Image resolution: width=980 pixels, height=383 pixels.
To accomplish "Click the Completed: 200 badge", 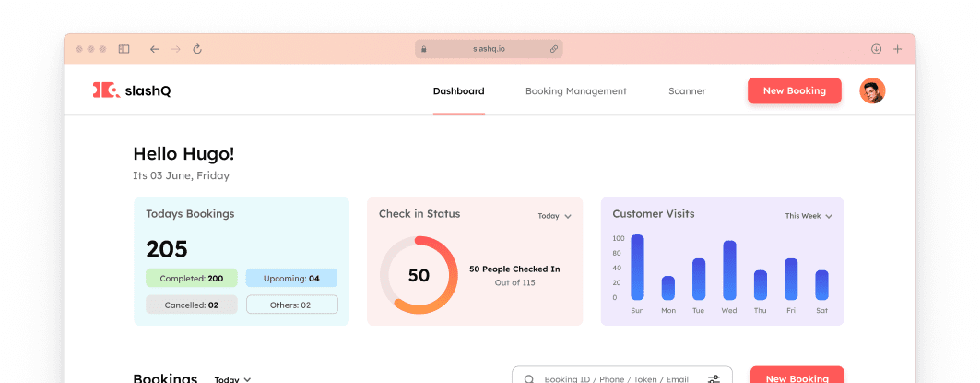I will 192,279.
